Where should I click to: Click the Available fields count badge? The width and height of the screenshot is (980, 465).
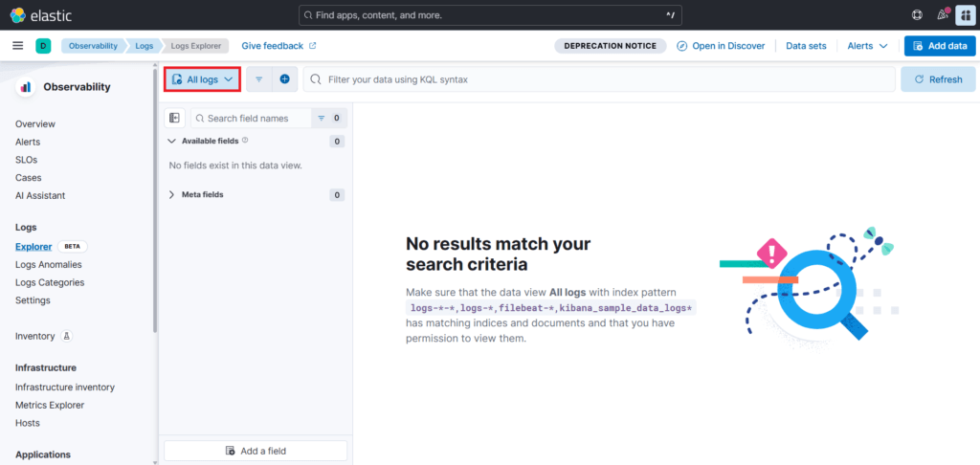pyautogui.click(x=337, y=142)
